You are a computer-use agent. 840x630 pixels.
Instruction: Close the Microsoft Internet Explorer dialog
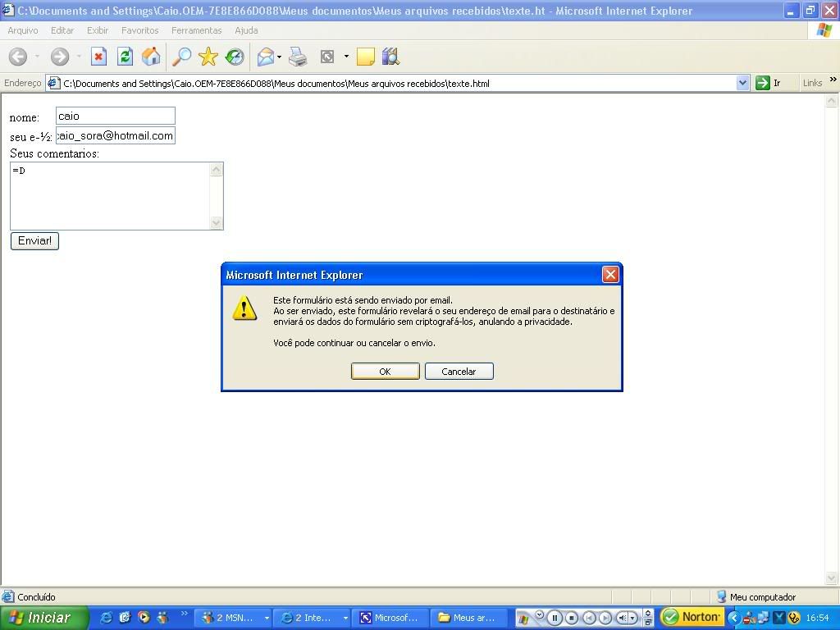pyautogui.click(x=610, y=275)
